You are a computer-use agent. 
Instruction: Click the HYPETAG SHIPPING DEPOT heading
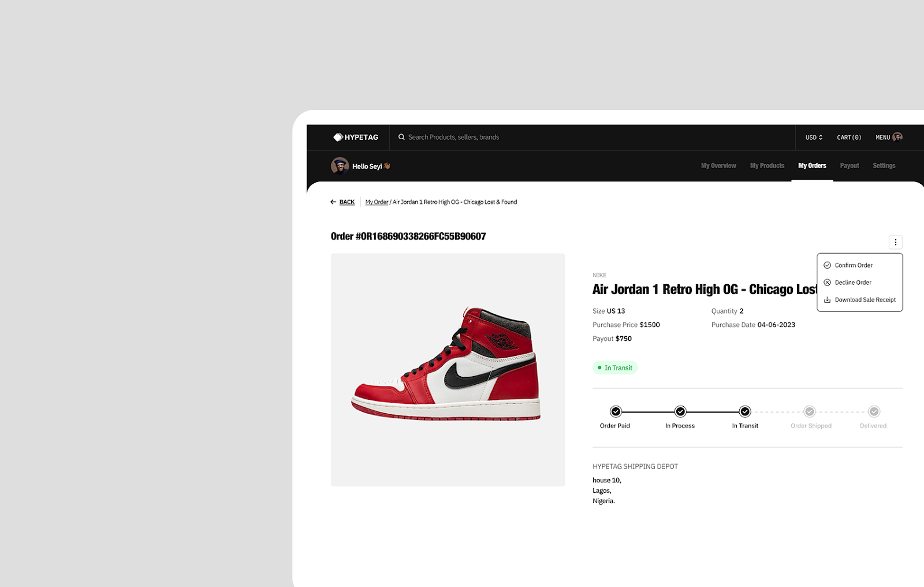[635, 467]
